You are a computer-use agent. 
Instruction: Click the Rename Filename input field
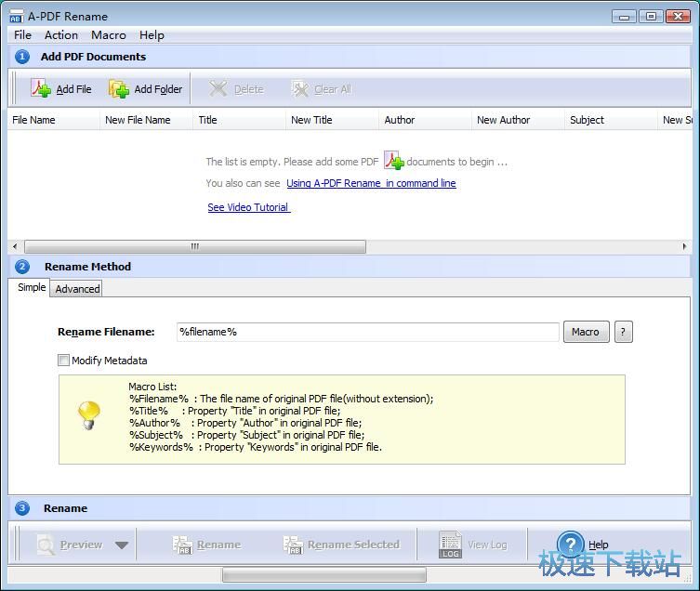(367, 332)
